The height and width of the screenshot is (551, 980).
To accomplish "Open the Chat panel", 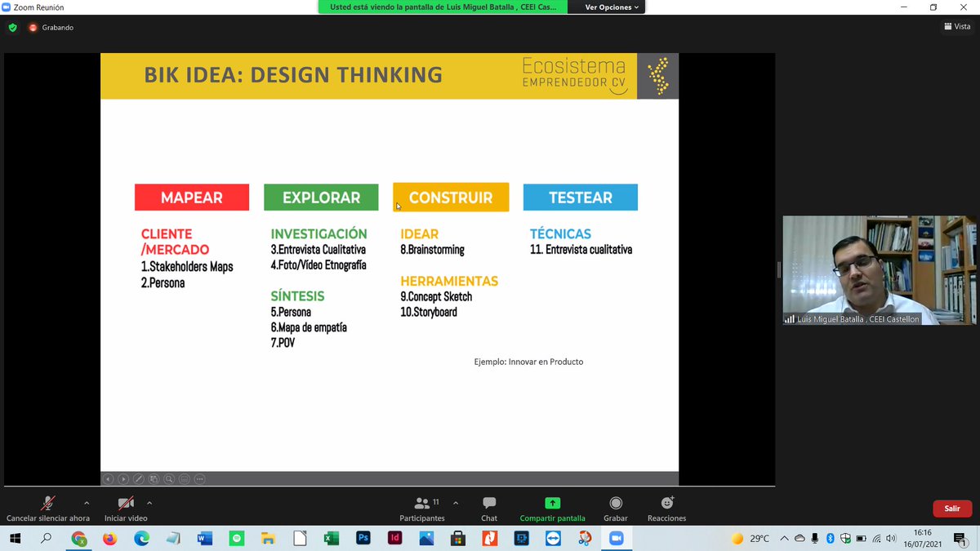I will pyautogui.click(x=489, y=508).
